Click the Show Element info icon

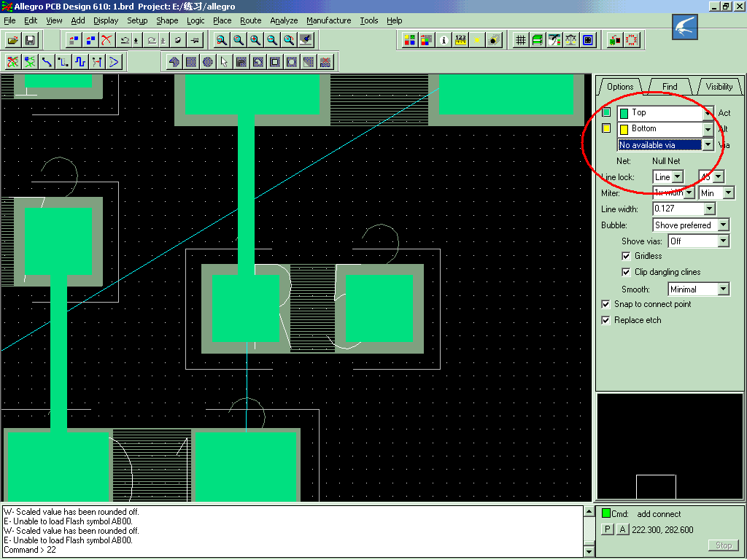[444, 40]
